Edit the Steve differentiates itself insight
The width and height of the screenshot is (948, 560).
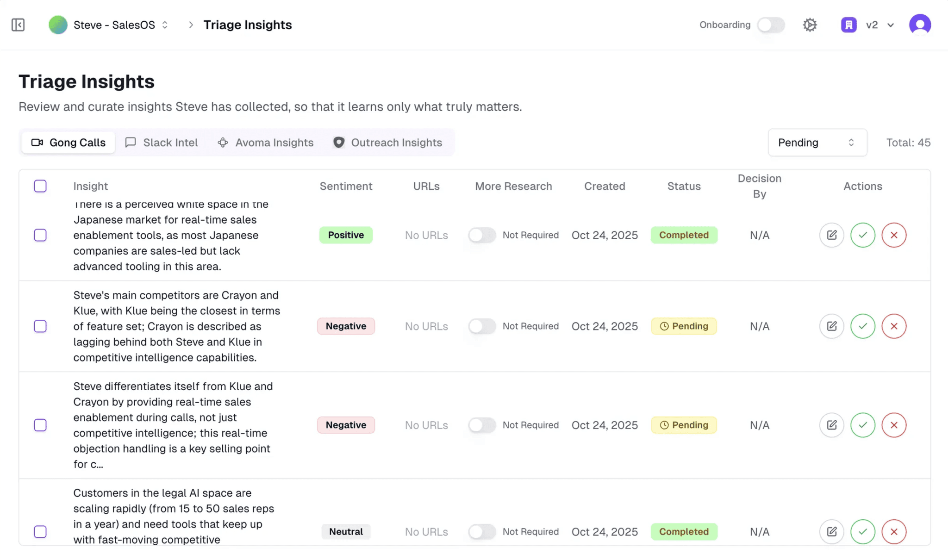(x=831, y=425)
